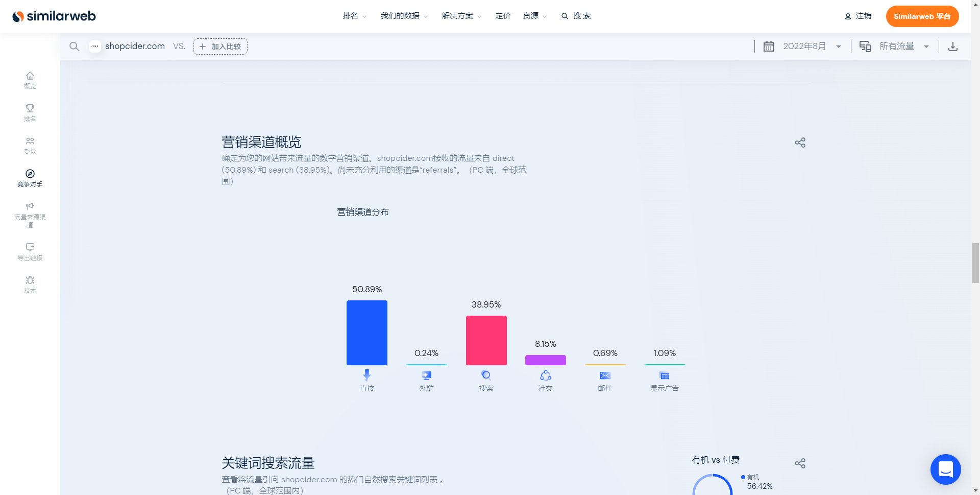Expand the 资源 top menu
Image resolution: width=980 pixels, height=495 pixels.
(534, 16)
